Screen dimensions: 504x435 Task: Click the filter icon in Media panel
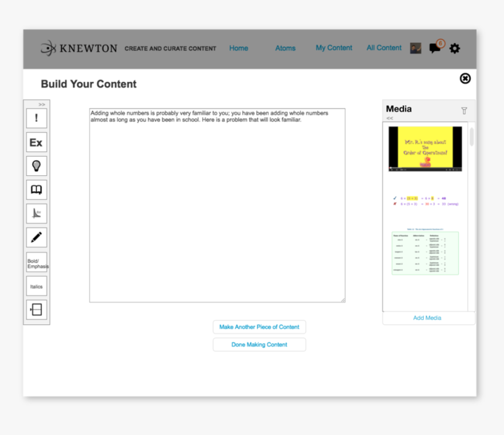tap(464, 110)
